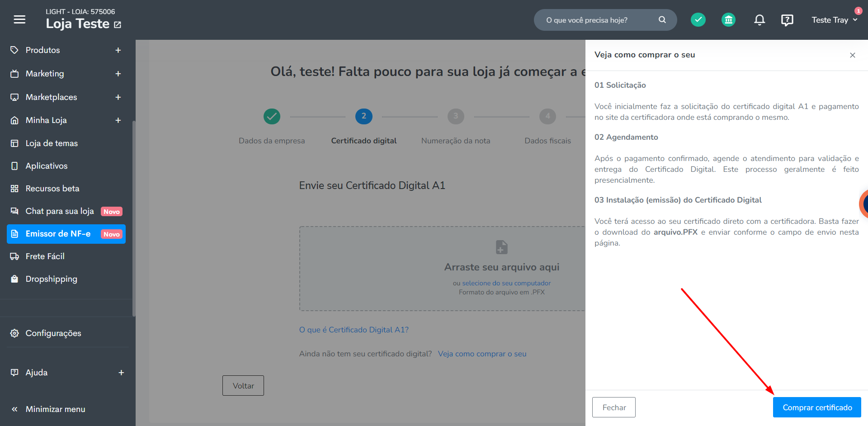Viewport: 868px width, 426px height.
Task: Click the bank building icon in header
Action: pyautogui.click(x=728, y=19)
